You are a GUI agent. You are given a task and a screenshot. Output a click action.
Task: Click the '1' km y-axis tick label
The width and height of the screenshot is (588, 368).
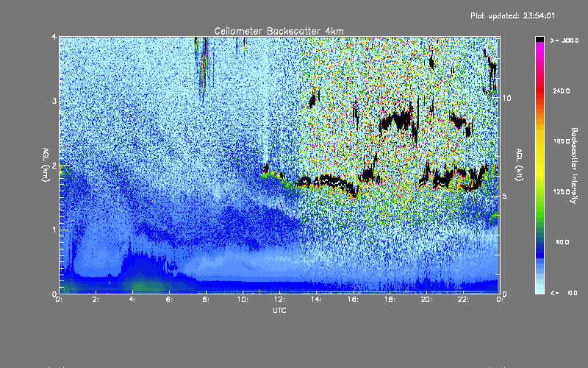[54, 230]
